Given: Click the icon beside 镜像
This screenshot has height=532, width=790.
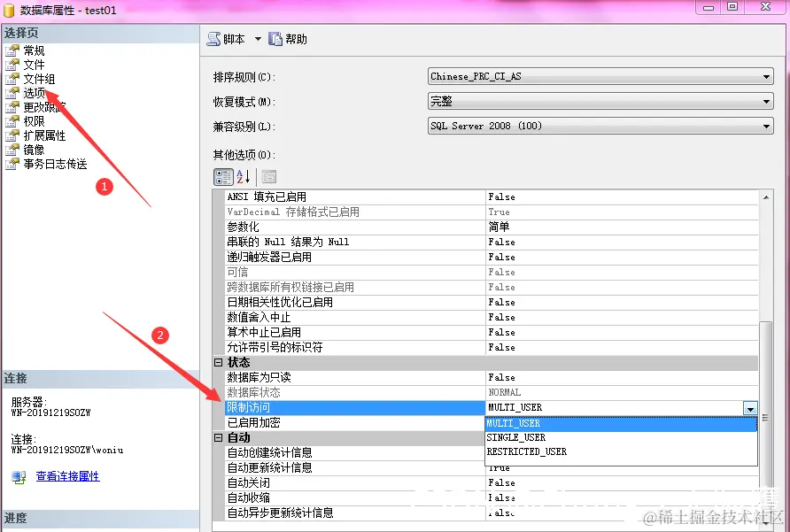Looking at the screenshot, I should point(12,150).
